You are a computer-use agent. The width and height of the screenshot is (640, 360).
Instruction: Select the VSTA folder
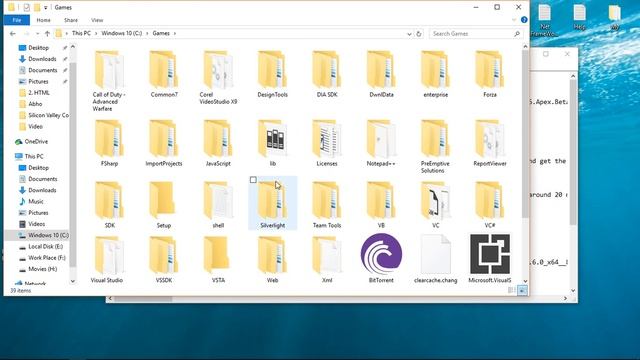[x=218, y=259]
